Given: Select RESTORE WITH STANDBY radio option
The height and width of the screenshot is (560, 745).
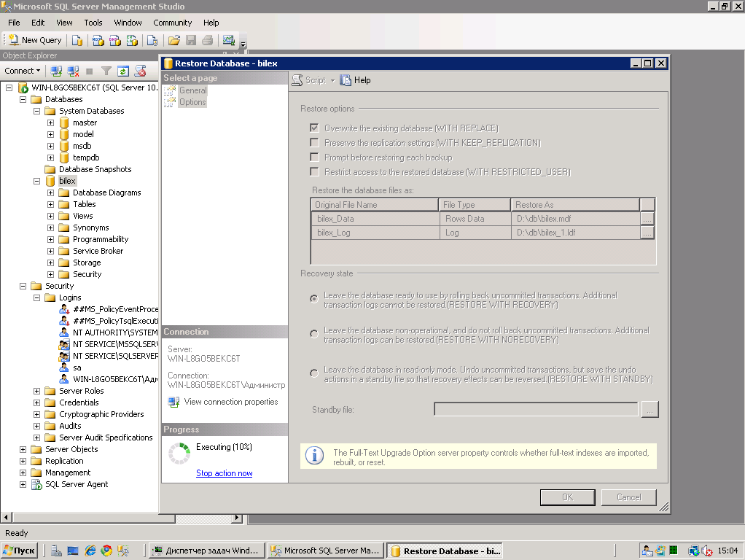Looking at the screenshot, I should tap(314, 373).
